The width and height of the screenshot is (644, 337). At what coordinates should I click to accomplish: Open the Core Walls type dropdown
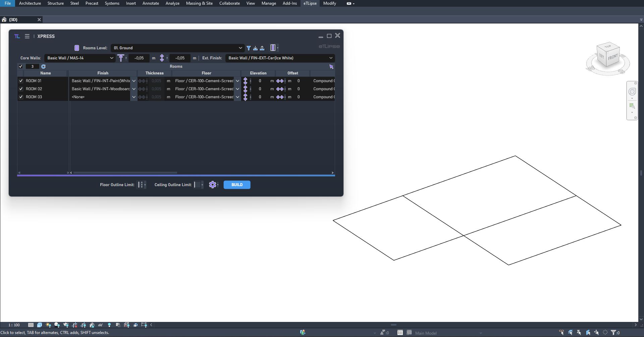point(80,58)
